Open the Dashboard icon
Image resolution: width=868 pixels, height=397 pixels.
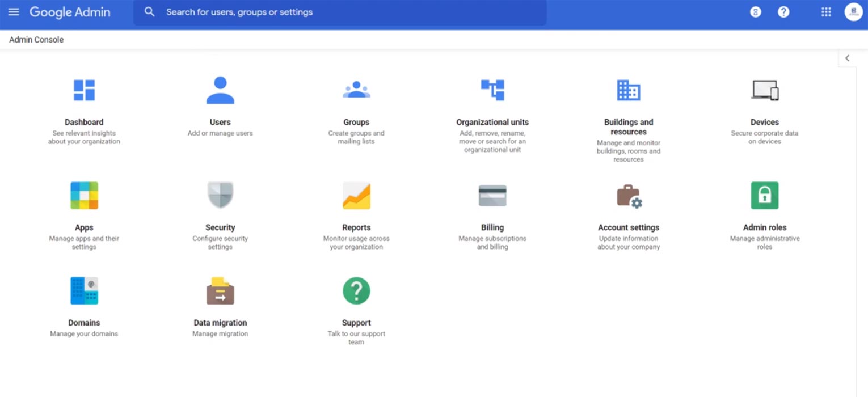(84, 90)
